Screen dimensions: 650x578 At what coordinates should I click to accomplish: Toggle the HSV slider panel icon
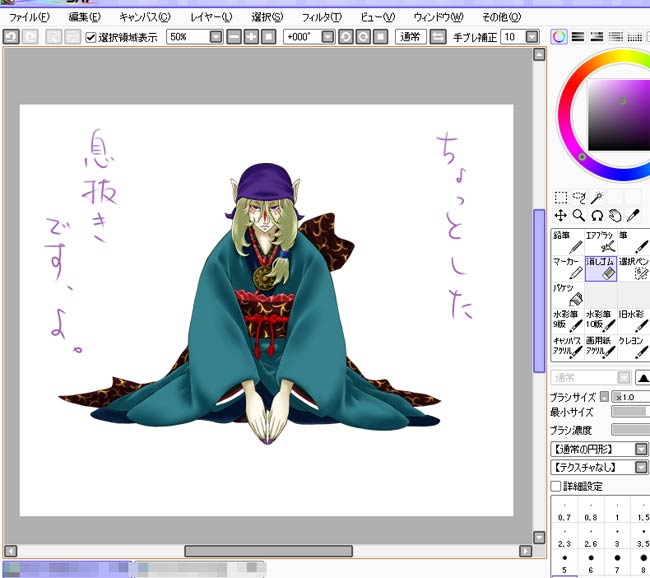[597, 37]
